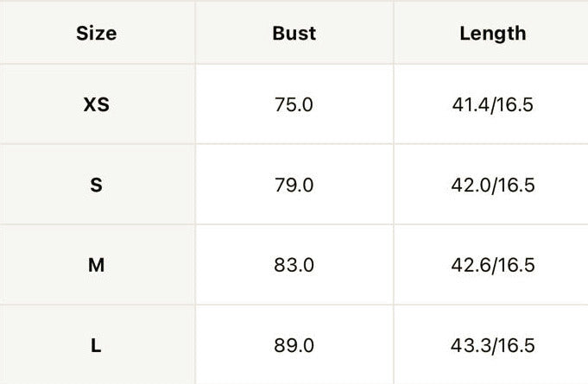Click the L length value 43.3/16.5
Image resolution: width=588 pixels, height=384 pixels.
tap(493, 345)
